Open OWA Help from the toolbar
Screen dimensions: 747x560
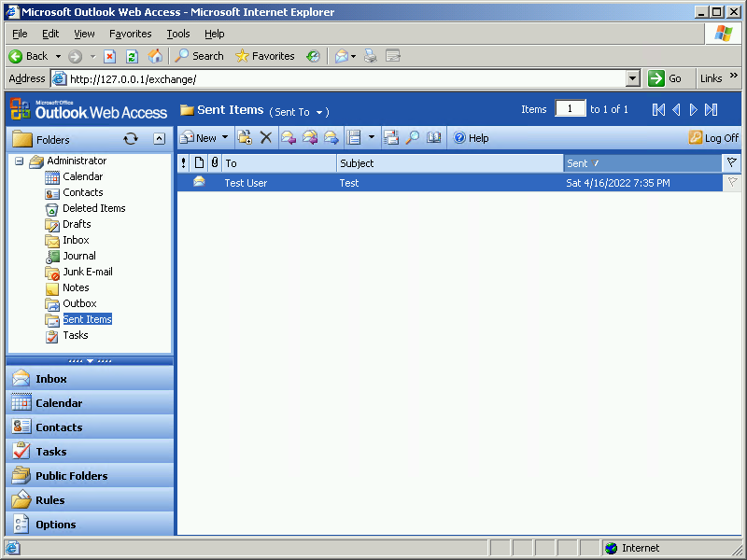click(471, 138)
